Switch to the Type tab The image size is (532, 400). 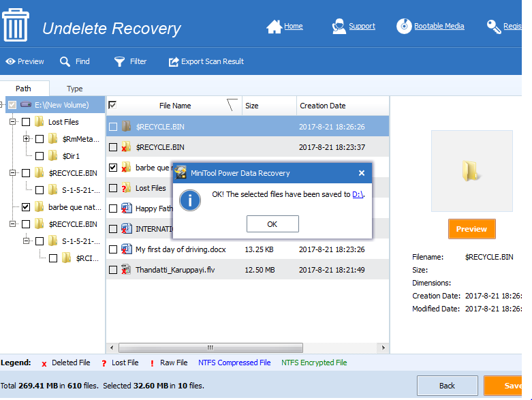75,89
